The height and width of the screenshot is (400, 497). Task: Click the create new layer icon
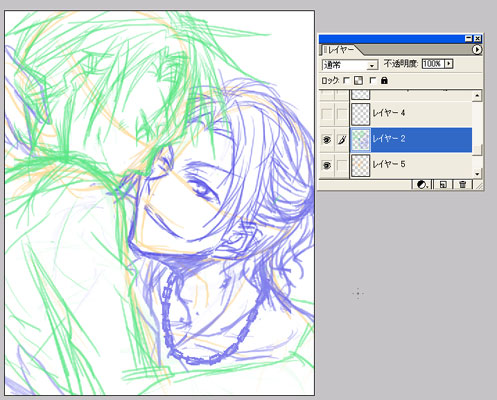coord(443,185)
